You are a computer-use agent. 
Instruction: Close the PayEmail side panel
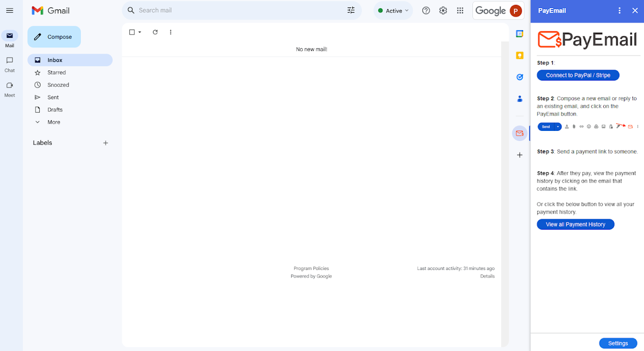[635, 11]
